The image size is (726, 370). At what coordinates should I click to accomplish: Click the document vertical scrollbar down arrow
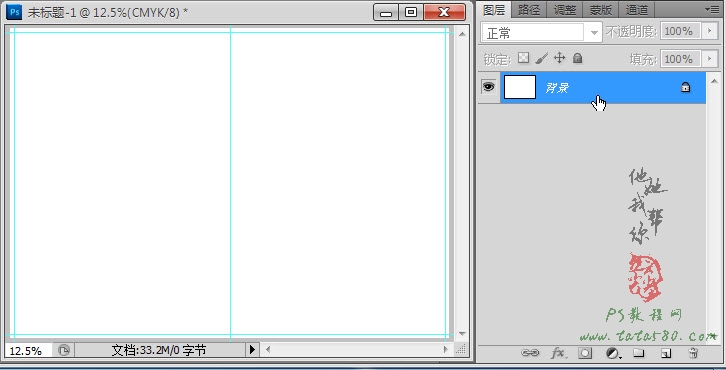462,333
